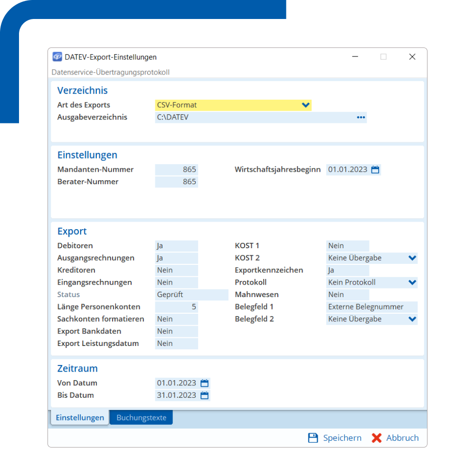The height and width of the screenshot is (476, 456).
Task: Open Datenservice-Übertragungsprotokoll menu
Action: (110, 73)
